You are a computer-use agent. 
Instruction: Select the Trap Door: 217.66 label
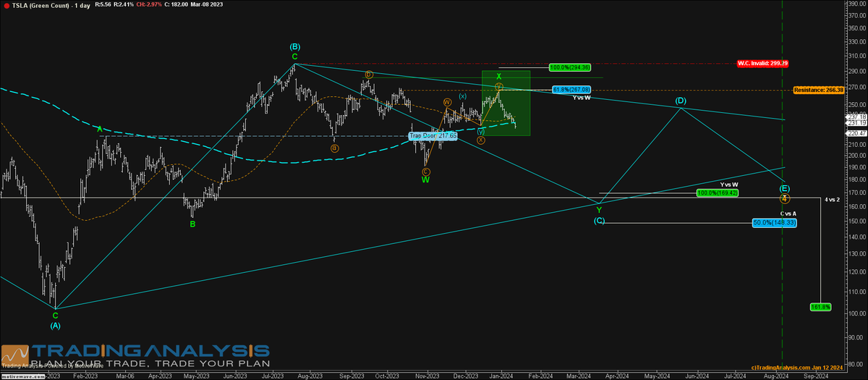(433, 135)
